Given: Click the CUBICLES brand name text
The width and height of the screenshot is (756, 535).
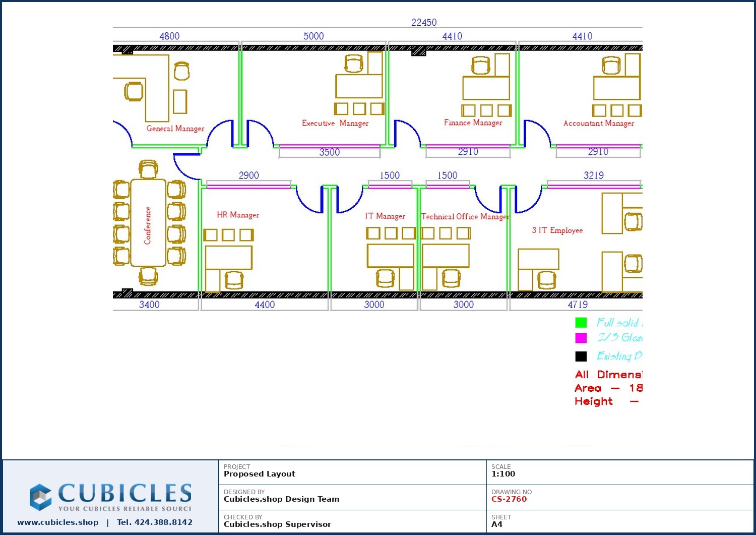Looking at the screenshot, I should point(125,493).
